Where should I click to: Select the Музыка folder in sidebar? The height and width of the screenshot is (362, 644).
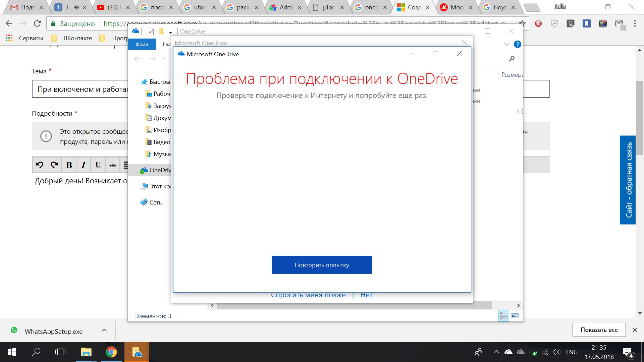click(x=158, y=154)
